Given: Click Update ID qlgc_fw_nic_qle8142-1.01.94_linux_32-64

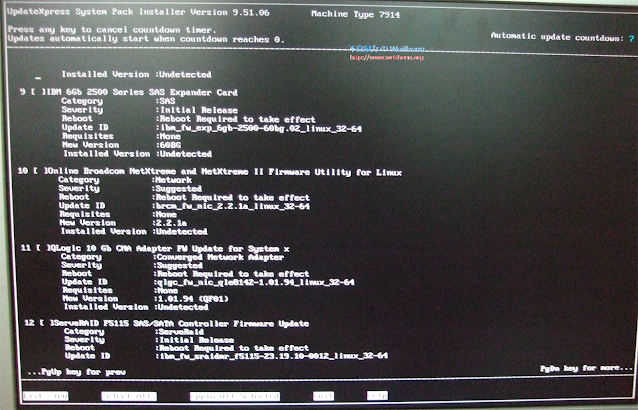Looking at the screenshot, I should [x=256, y=282].
